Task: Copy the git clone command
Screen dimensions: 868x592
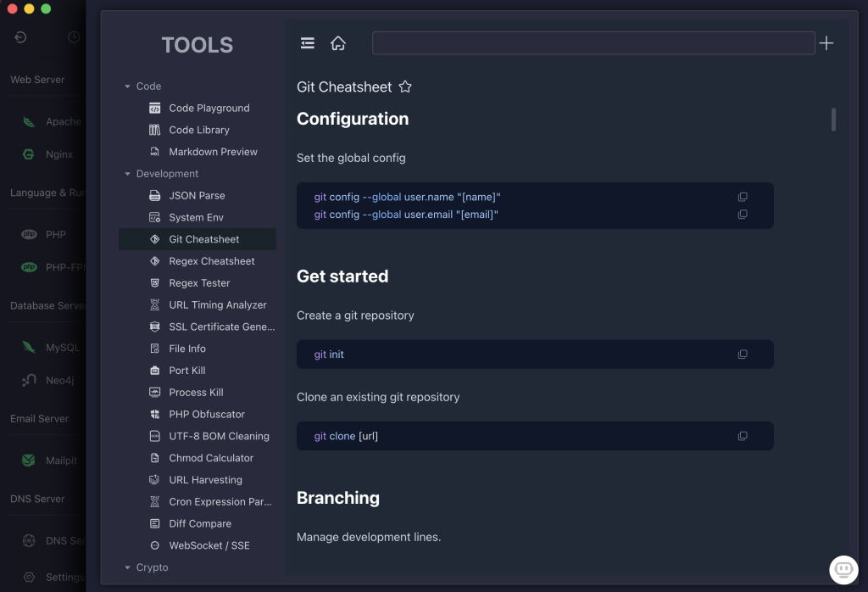Action: click(x=743, y=437)
